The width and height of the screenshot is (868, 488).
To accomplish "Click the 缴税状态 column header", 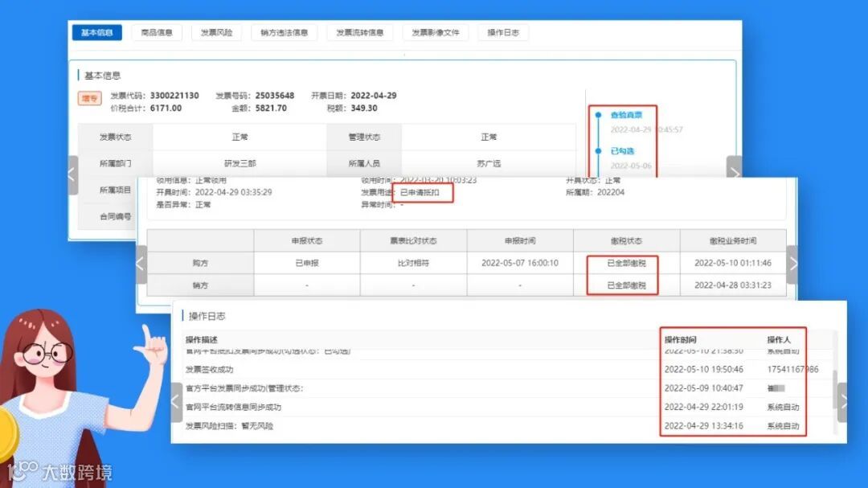I will click(627, 241).
